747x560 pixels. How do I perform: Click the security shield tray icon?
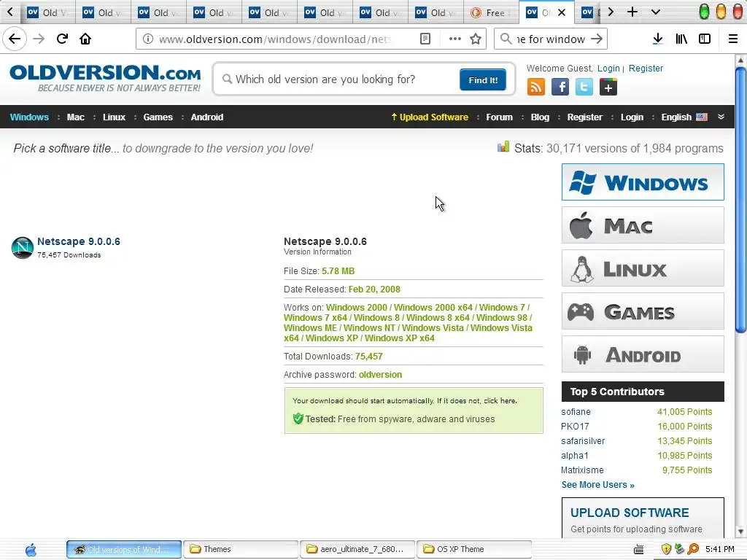[x=666, y=550]
